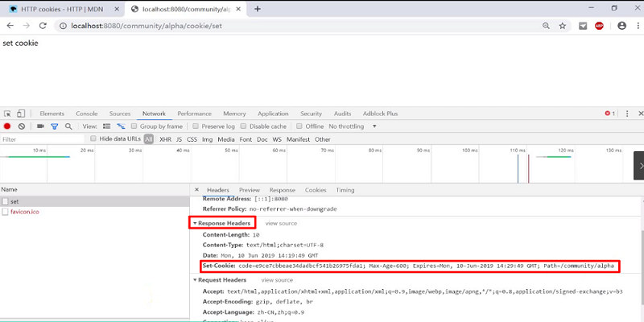Open the Application tab

pyautogui.click(x=273, y=114)
